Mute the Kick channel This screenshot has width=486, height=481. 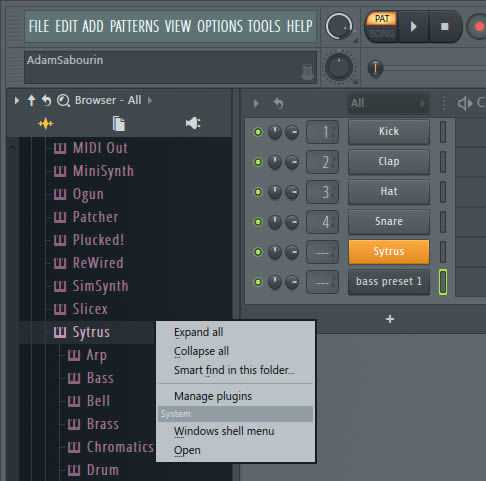pos(258,132)
